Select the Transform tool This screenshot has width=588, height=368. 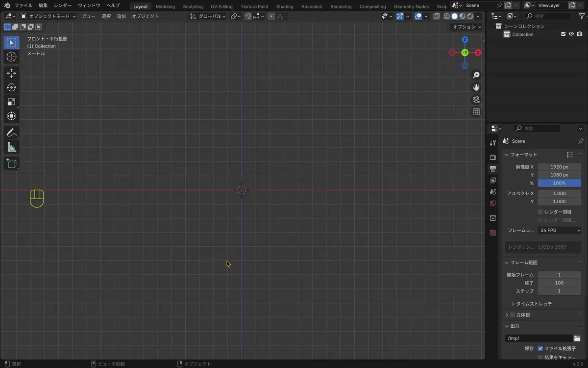(11, 116)
